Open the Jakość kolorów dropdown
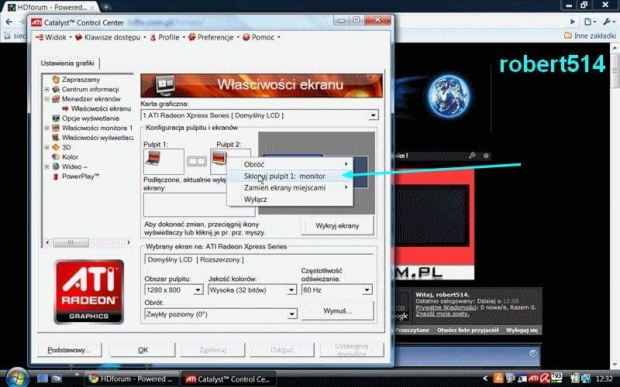Screen dimensions: 620x387 tap(291, 290)
